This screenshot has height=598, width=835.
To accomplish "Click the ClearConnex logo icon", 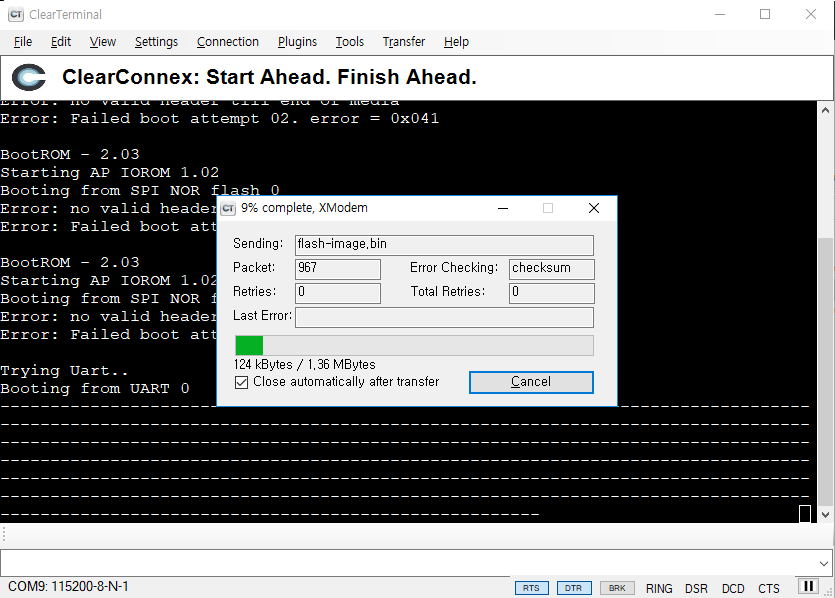I will (29, 77).
